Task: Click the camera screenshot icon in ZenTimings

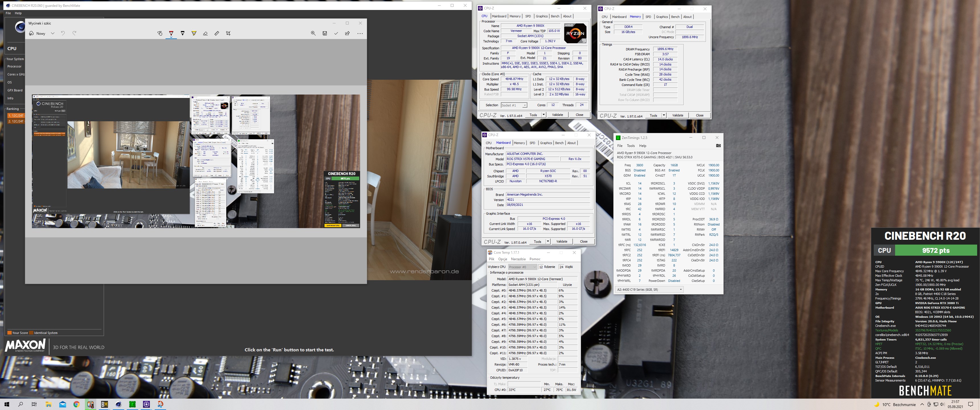Action: coord(718,146)
